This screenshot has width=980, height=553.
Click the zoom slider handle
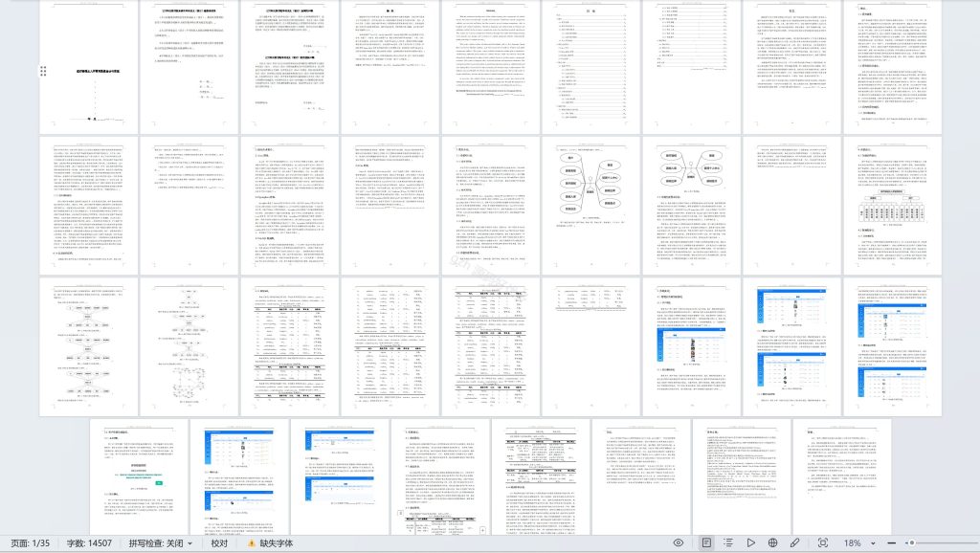point(911,542)
